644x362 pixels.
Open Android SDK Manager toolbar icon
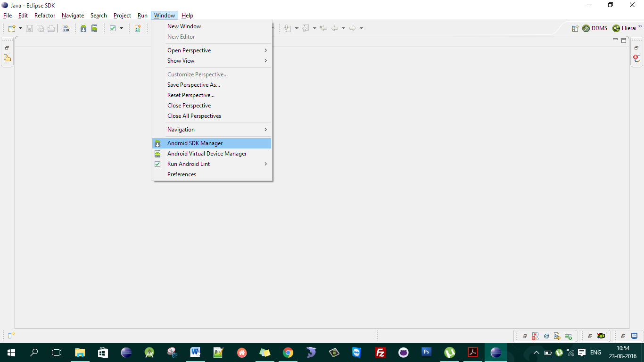pos(83,28)
